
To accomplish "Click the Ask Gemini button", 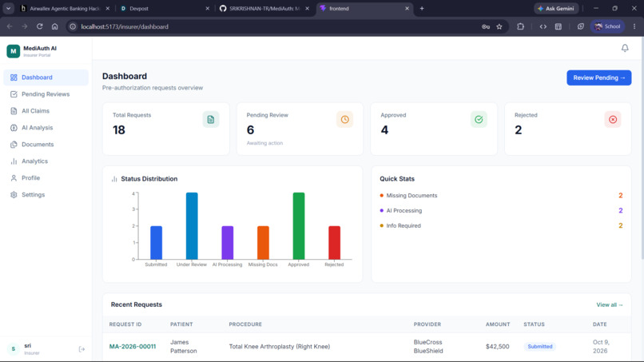I will coord(556,8).
